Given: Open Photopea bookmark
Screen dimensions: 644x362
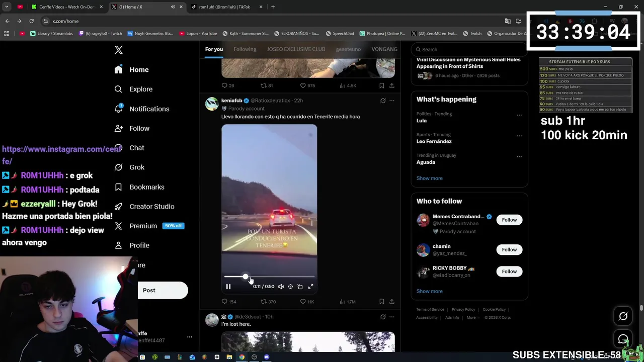Looking at the screenshot, I should 382,34.
